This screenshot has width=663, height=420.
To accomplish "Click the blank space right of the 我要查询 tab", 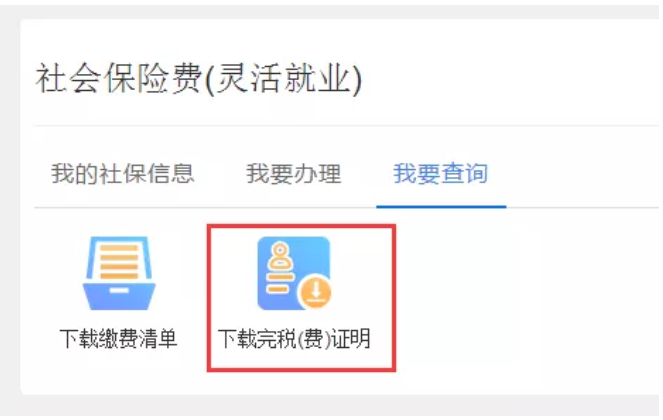I will pos(581,174).
